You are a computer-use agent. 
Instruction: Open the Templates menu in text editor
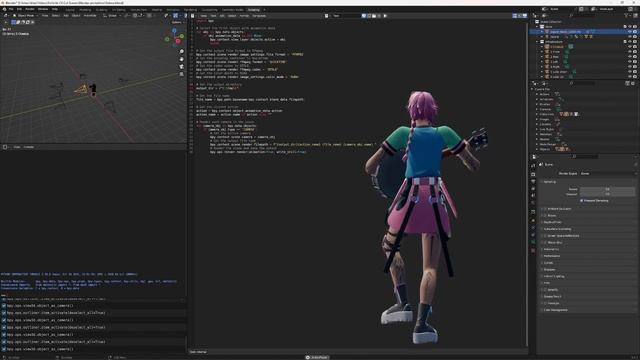[259, 16]
